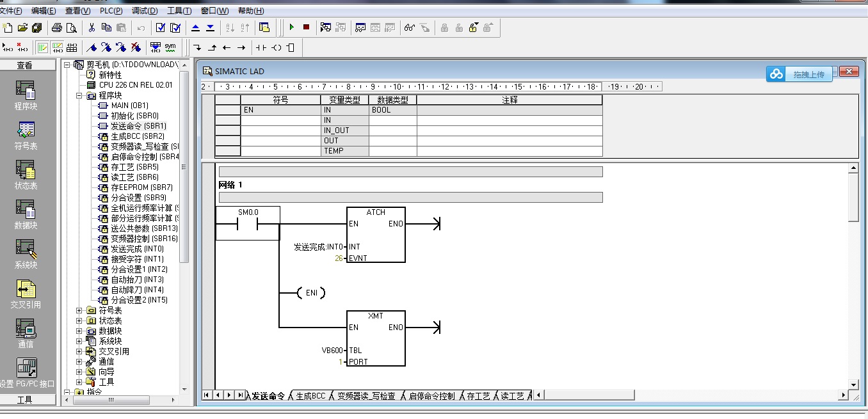Insert a contact from the LAD toolbar
868x419 pixels.
pyautogui.click(x=261, y=47)
